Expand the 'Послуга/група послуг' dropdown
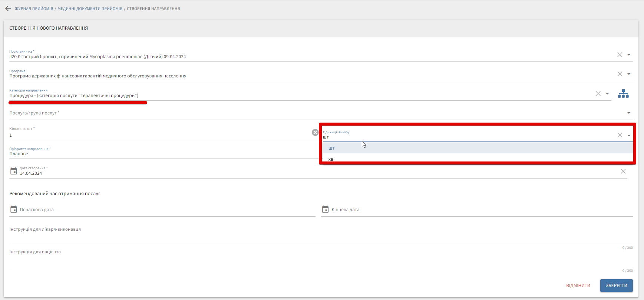644x300 pixels. tap(629, 113)
